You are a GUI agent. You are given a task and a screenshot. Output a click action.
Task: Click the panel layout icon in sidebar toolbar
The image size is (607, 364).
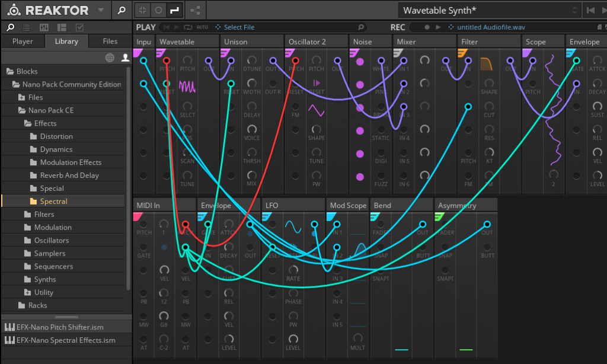tap(62, 27)
